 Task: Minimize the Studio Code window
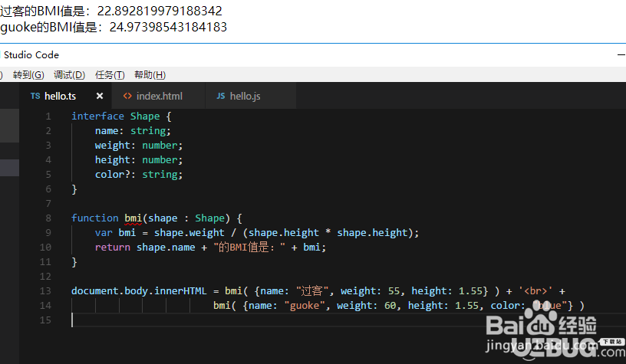click(621, 54)
